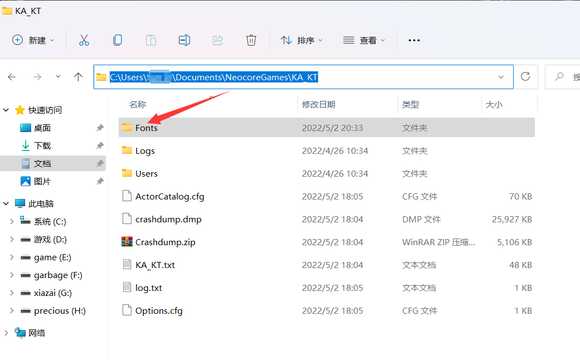Expand address bar history dropdown arrow
580x360 pixels.
[501, 77]
